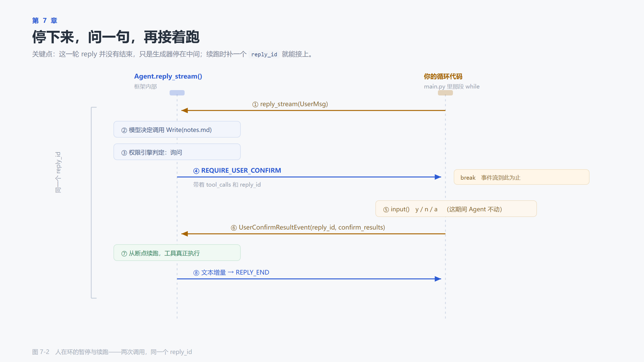
Task: Click the vertical '同一个 reply_id' label
Action: pyautogui.click(x=58, y=172)
